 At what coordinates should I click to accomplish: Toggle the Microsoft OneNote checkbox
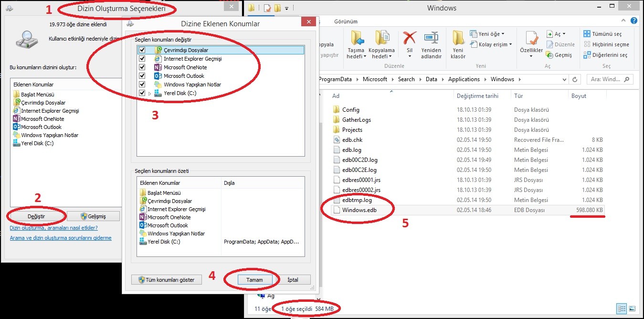coord(141,67)
